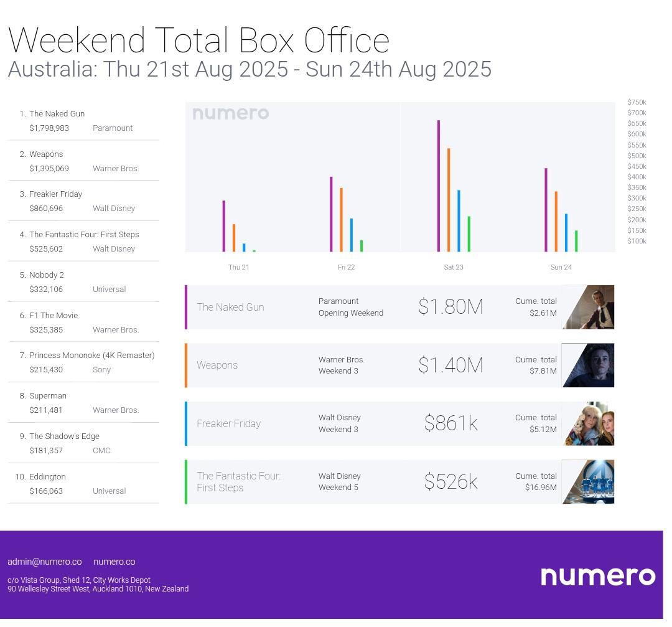Click the Freakier Friday movie thumbnail
The width and height of the screenshot is (672, 627).
[587, 424]
